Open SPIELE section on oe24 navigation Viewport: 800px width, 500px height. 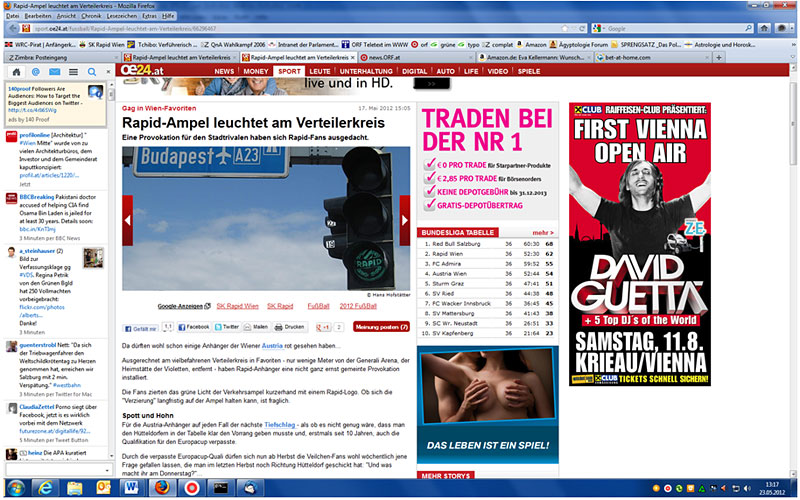click(x=529, y=71)
